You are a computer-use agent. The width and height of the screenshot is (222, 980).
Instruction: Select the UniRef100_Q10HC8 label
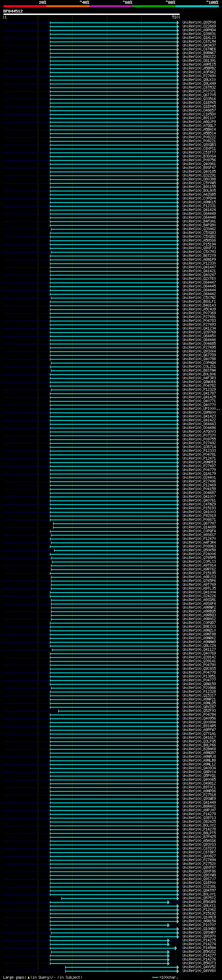point(199,917)
